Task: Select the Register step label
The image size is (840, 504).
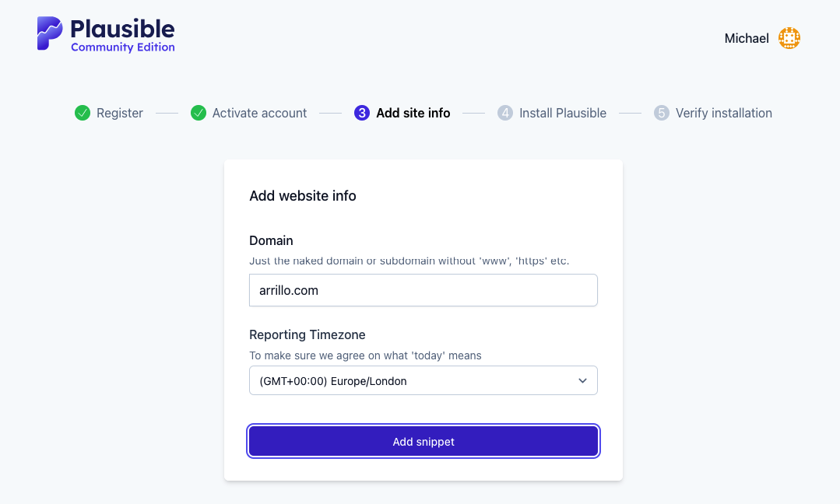Action: [x=118, y=113]
